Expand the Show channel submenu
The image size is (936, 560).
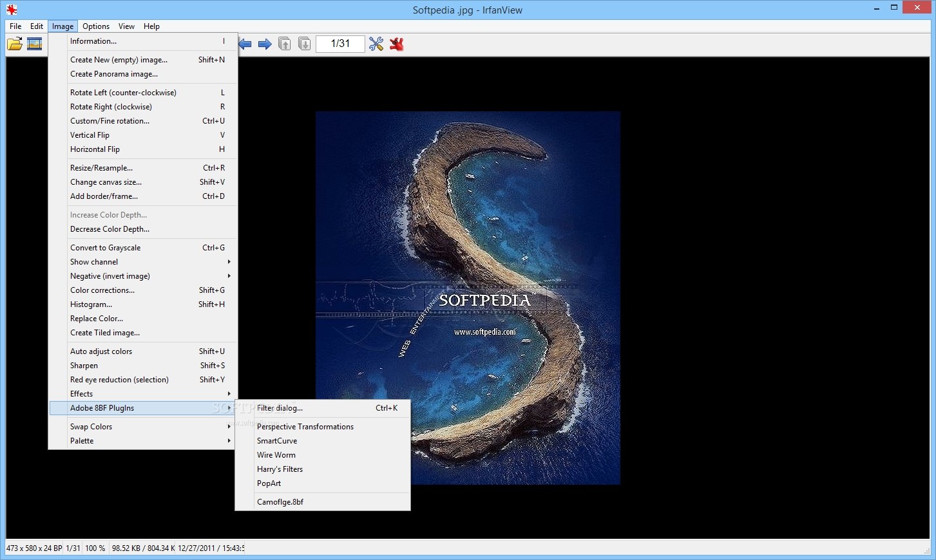[x=143, y=262]
